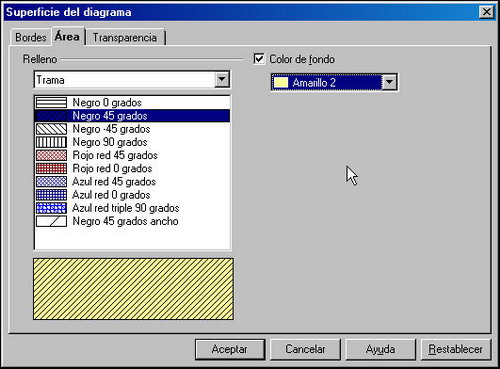Choose the Rojo red 0 grados pattern icon

pyautogui.click(x=51, y=169)
